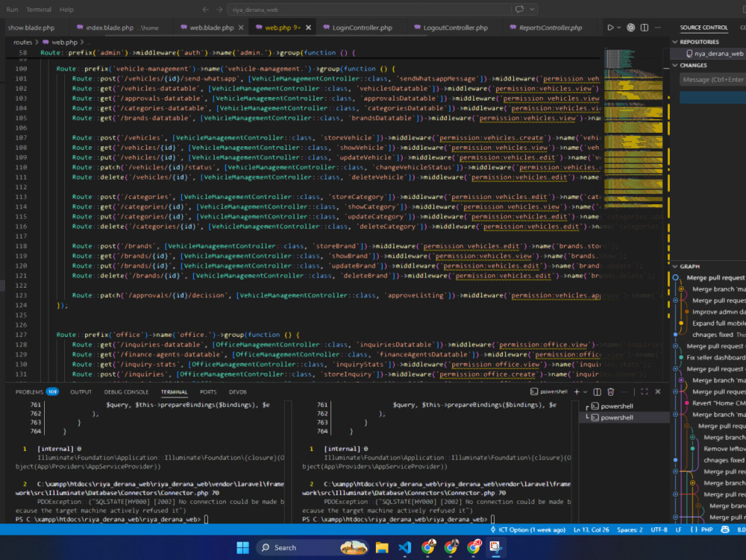Collapse the CHANGES section
Image resolution: width=746 pixels, height=560 pixels.
tap(689, 65)
